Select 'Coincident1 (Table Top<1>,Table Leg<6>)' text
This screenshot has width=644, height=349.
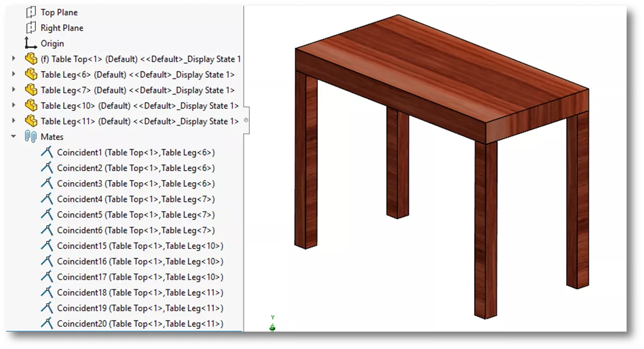(136, 153)
